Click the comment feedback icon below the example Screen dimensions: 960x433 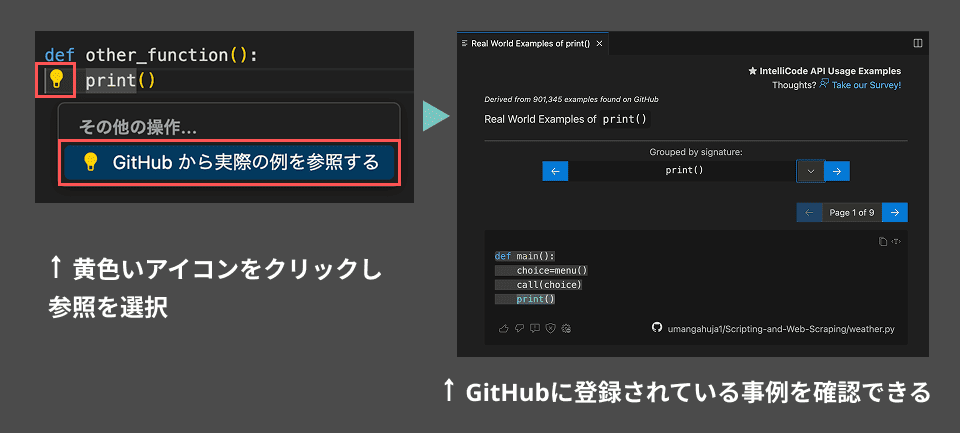[x=534, y=328]
